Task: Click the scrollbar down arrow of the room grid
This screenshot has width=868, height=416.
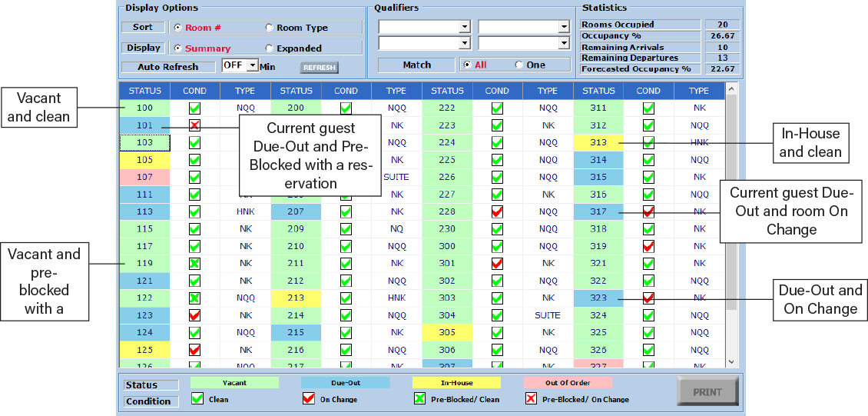Action: click(x=731, y=361)
